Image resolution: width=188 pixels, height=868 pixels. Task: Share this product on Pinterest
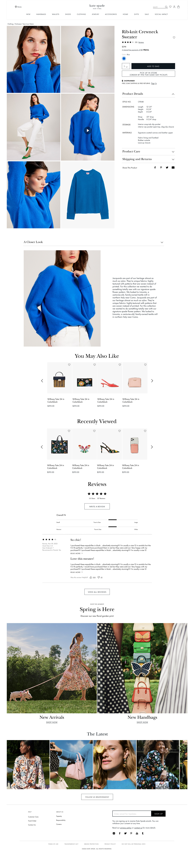click(x=161, y=167)
